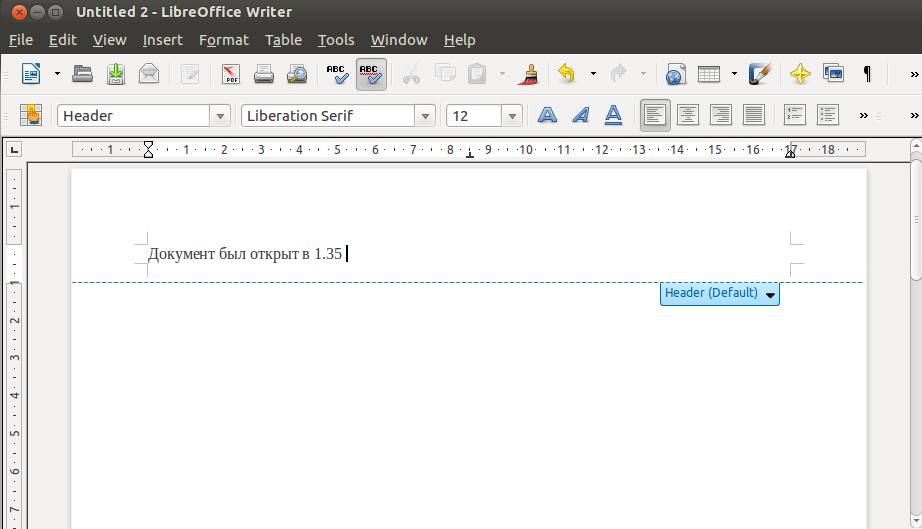Click the Liberation Serif font name field

[328, 115]
